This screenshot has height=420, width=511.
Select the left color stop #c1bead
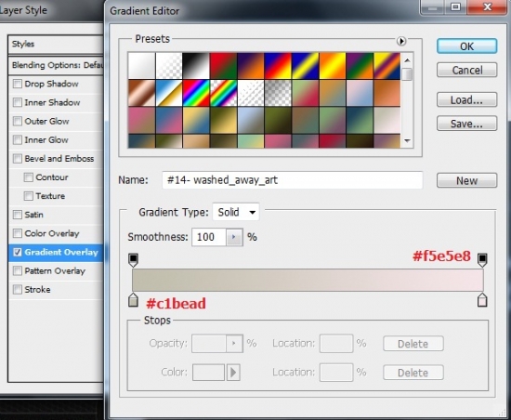[x=133, y=300]
